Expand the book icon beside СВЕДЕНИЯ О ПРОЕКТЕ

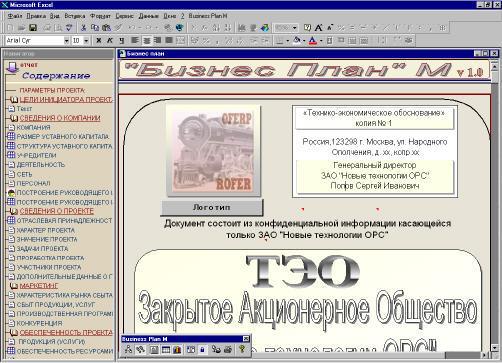coord(14,211)
